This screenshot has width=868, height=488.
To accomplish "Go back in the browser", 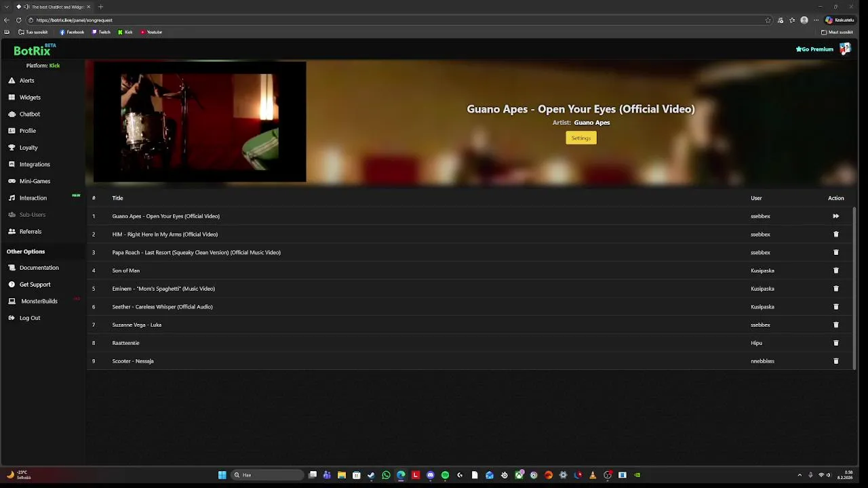I will [x=7, y=20].
